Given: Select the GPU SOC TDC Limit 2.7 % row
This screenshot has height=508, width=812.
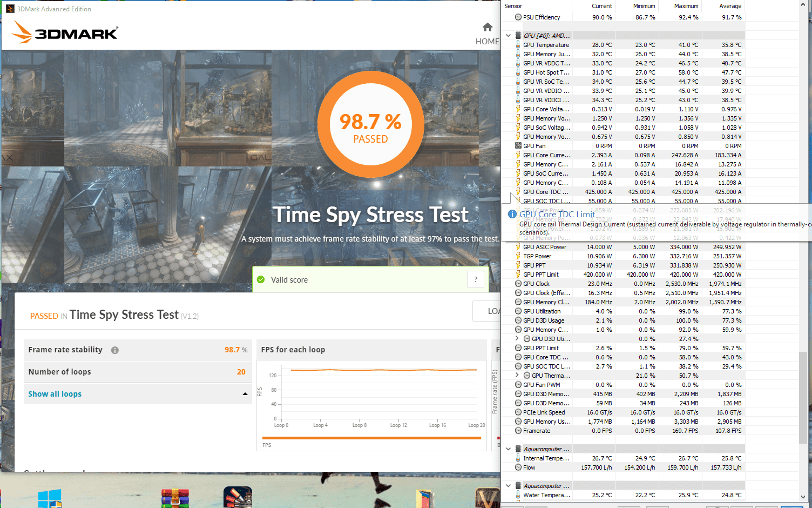Looking at the screenshot, I should (x=623, y=366).
